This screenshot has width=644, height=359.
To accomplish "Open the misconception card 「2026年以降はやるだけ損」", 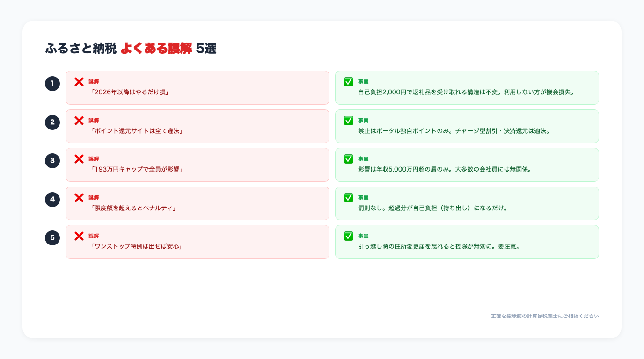I will click(x=198, y=87).
